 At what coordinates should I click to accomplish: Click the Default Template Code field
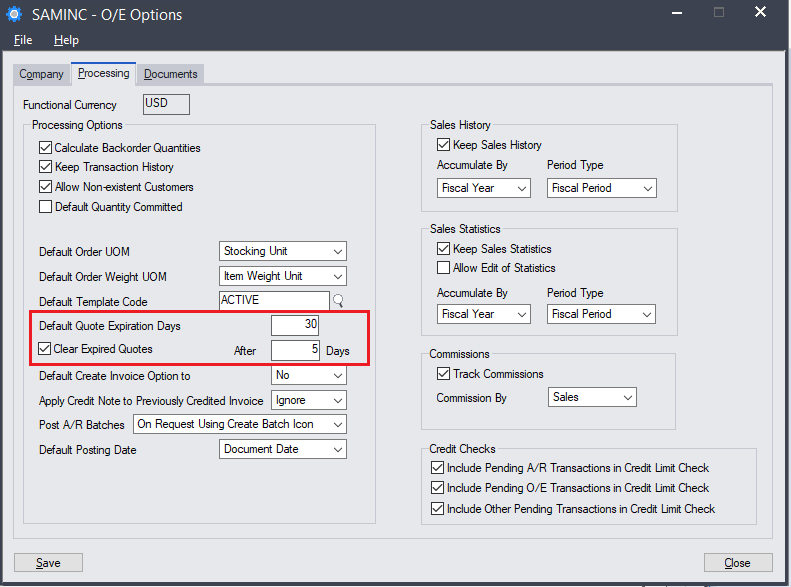click(274, 301)
